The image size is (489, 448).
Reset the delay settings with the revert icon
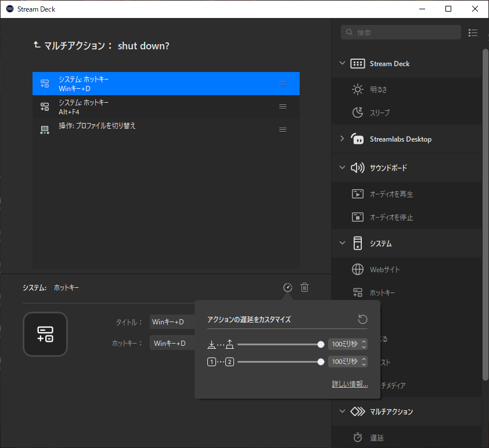point(362,319)
